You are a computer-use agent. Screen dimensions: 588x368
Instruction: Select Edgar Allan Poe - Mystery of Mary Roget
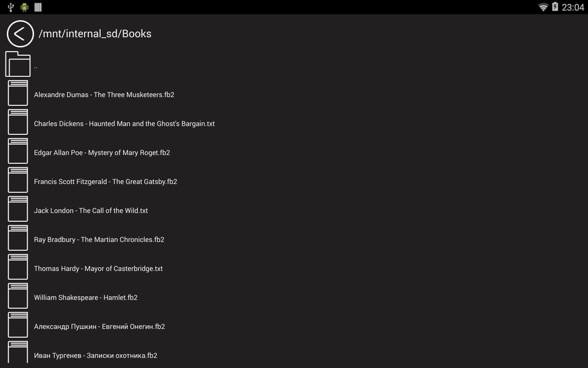[x=102, y=153]
